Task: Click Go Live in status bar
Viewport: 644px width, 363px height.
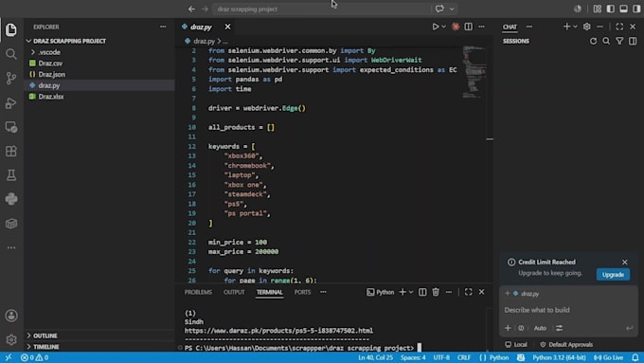Action: (x=608, y=357)
